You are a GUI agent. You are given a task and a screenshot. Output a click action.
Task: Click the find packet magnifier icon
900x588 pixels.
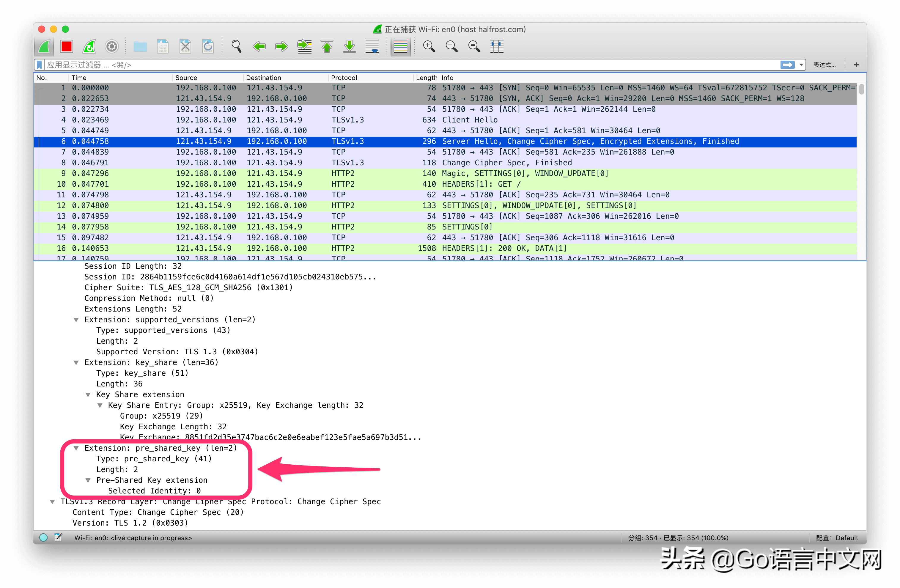coord(236,46)
